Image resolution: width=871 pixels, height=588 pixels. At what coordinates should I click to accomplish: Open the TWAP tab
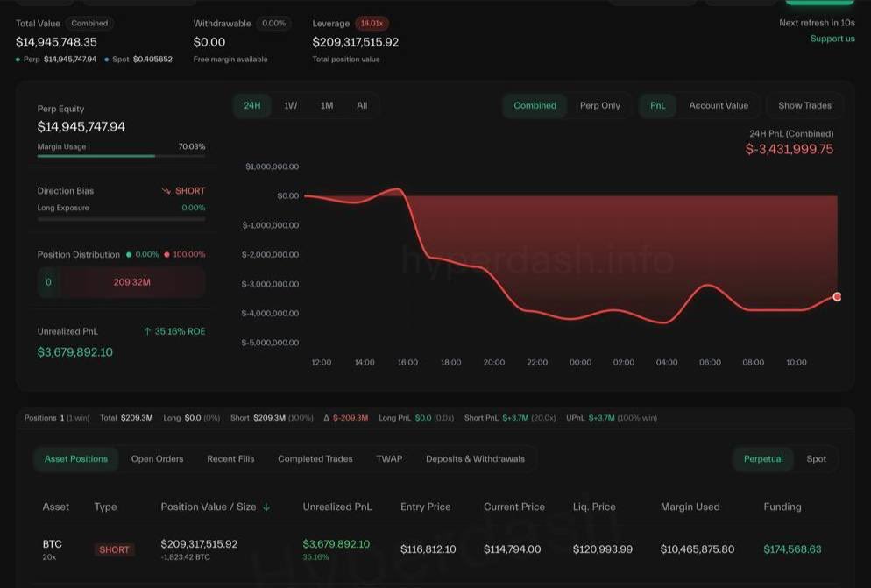coord(389,458)
